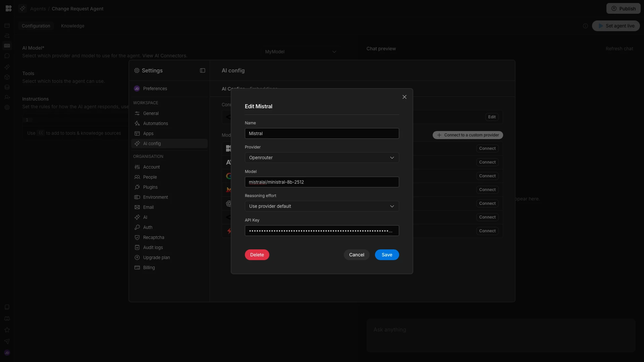Click the users icon in the left sidebar
This screenshot has width=644, height=362.
(7, 97)
